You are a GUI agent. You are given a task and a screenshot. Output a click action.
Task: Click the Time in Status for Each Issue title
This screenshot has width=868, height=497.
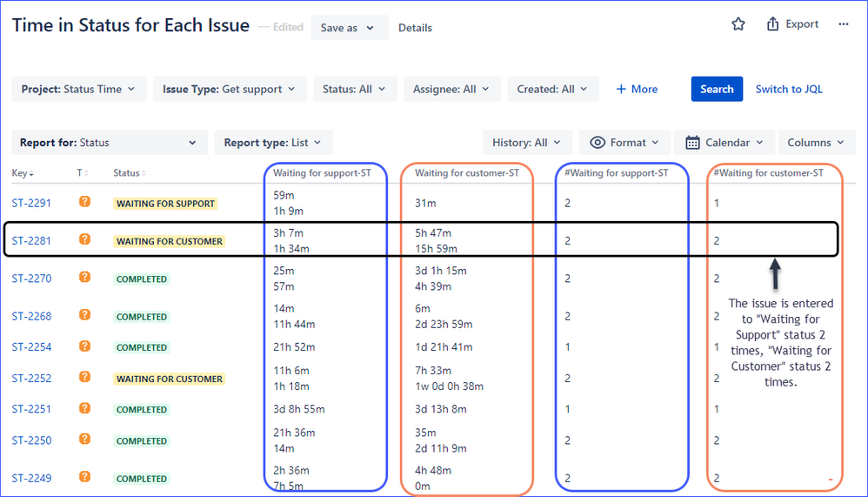pyautogui.click(x=130, y=25)
